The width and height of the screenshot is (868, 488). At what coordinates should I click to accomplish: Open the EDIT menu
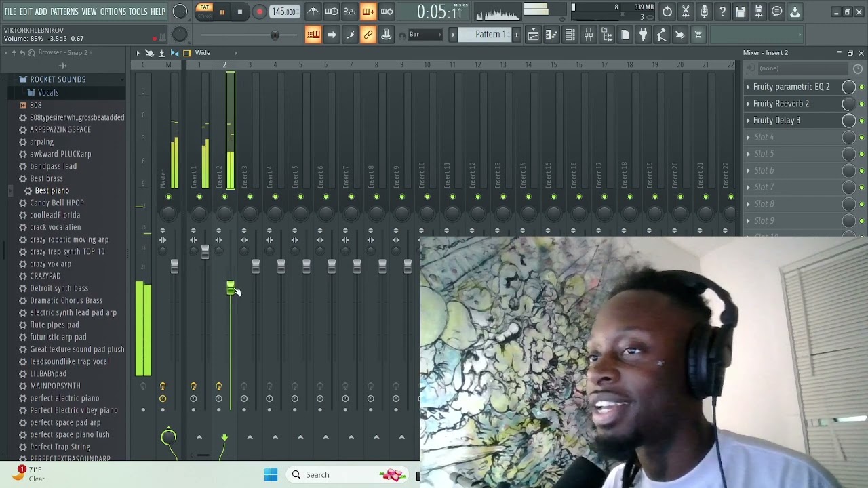pos(26,12)
